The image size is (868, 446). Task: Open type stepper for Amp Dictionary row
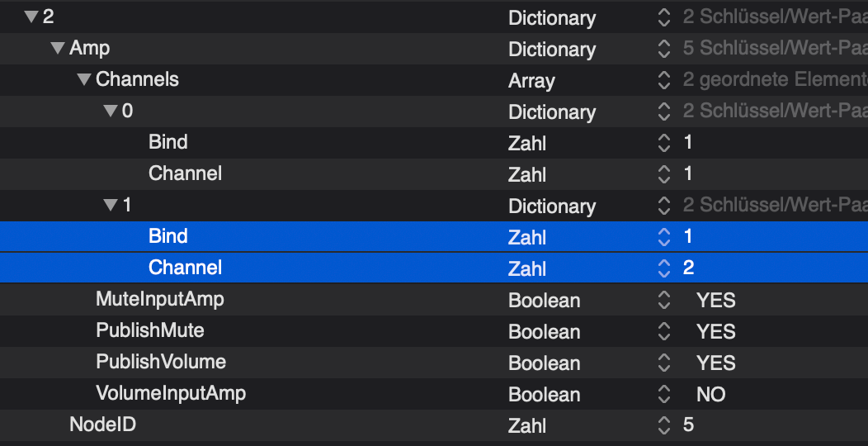pos(663,50)
